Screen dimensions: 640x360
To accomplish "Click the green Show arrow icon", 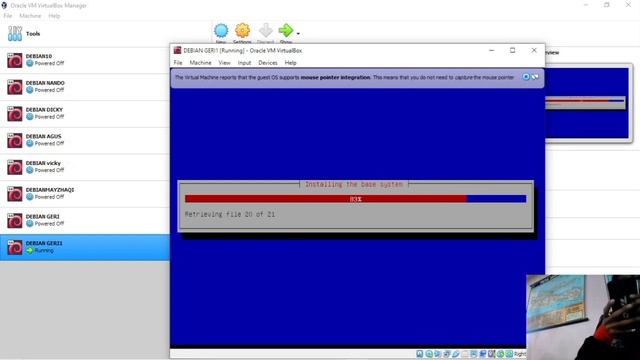I will pyautogui.click(x=285, y=30).
